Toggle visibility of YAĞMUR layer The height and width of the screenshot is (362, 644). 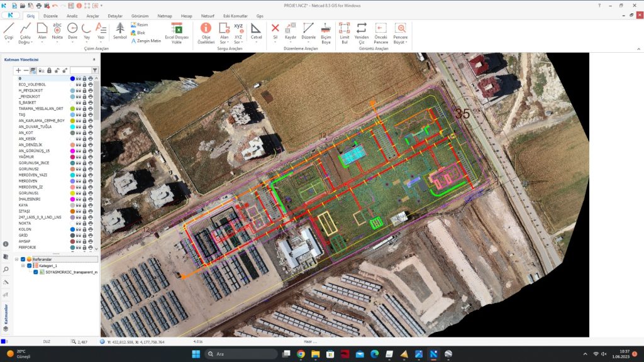click(78, 156)
